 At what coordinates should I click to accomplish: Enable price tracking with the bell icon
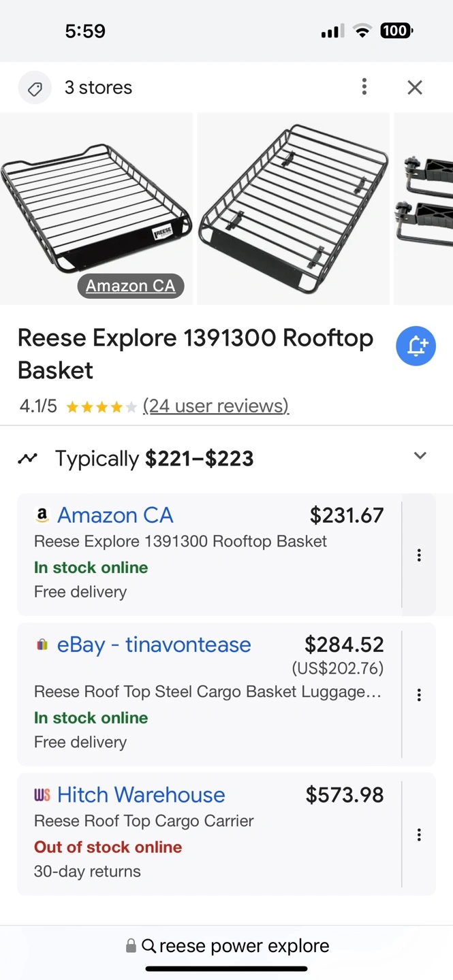pyautogui.click(x=416, y=346)
